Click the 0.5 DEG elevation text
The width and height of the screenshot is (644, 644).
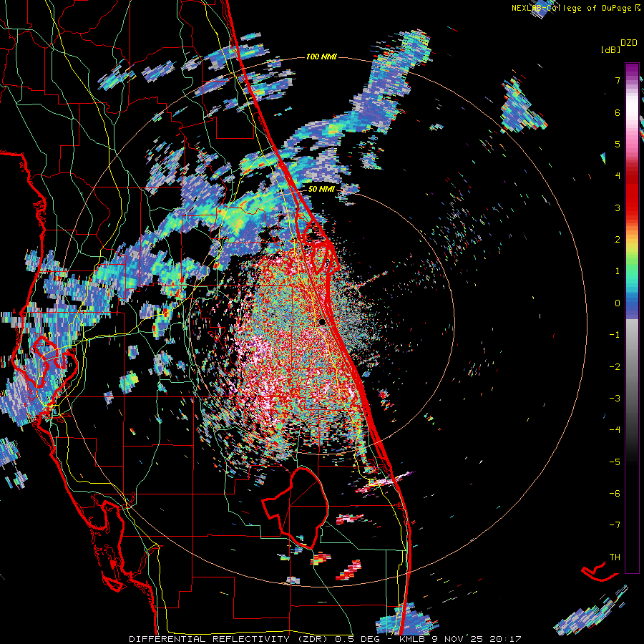click(358, 639)
